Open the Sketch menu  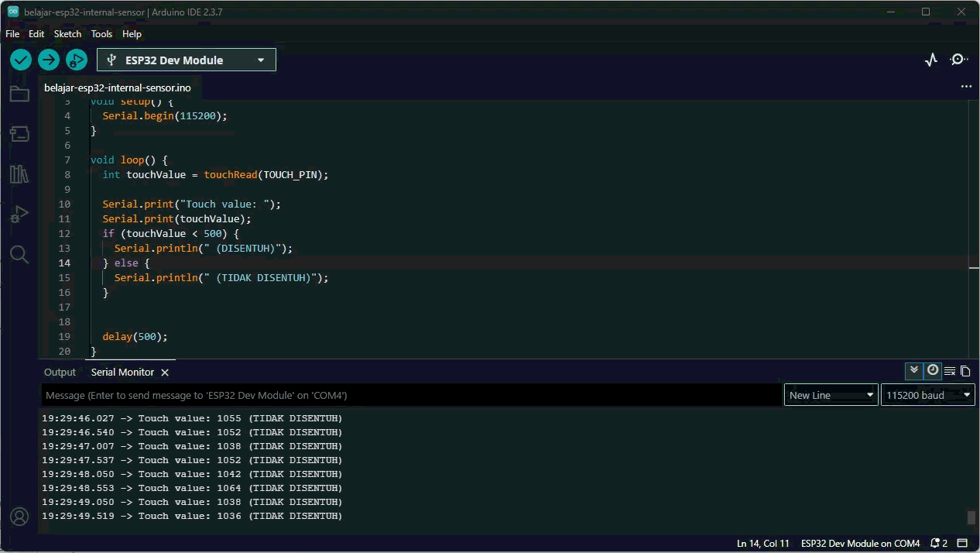(67, 34)
